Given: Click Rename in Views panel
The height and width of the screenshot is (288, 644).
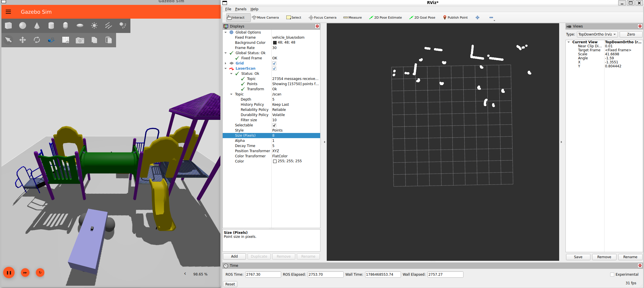Looking at the screenshot, I should pyautogui.click(x=630, y=257).
